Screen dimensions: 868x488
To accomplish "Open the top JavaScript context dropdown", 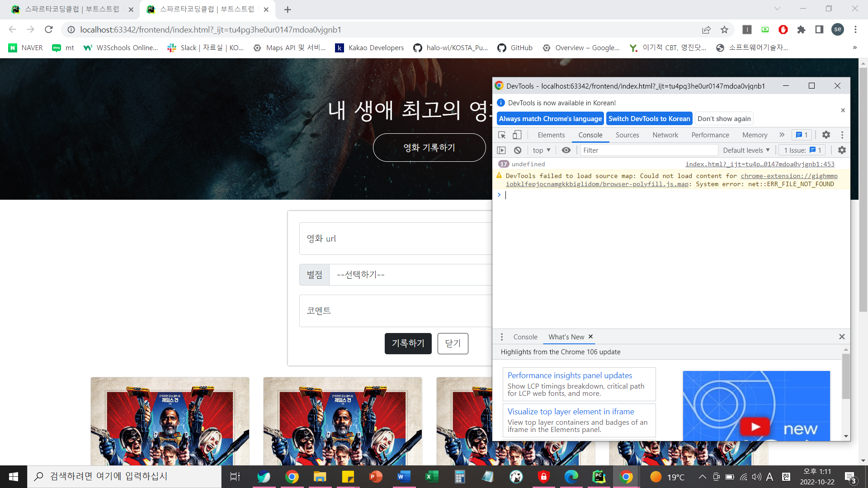I will tap(541, 150).
